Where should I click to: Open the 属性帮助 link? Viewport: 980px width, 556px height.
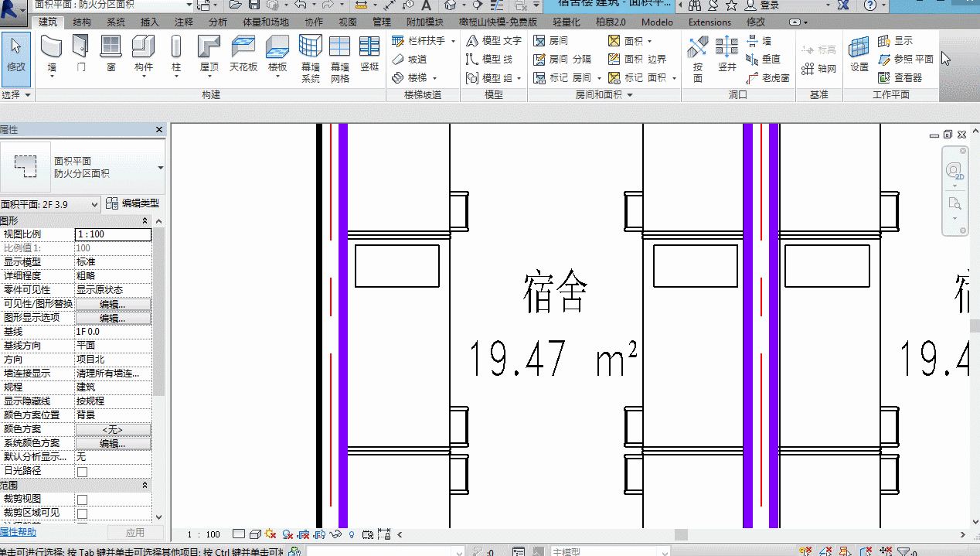[18, 532]
